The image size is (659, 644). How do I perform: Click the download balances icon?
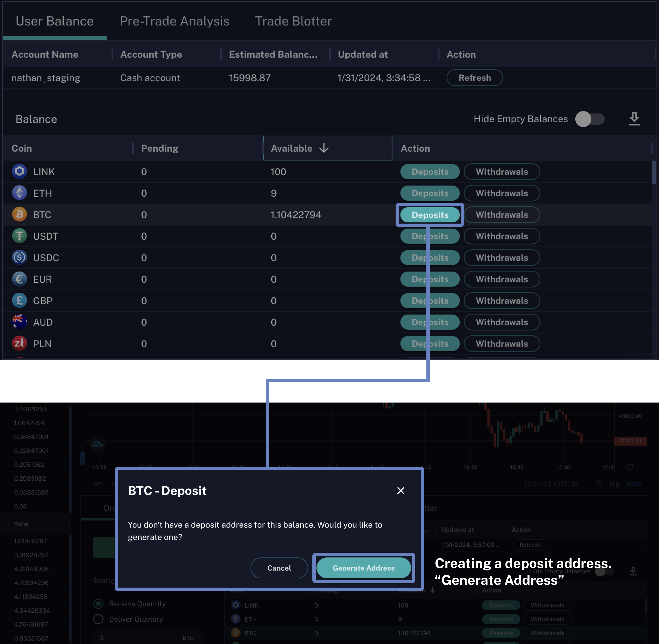[x=634, y=119]
